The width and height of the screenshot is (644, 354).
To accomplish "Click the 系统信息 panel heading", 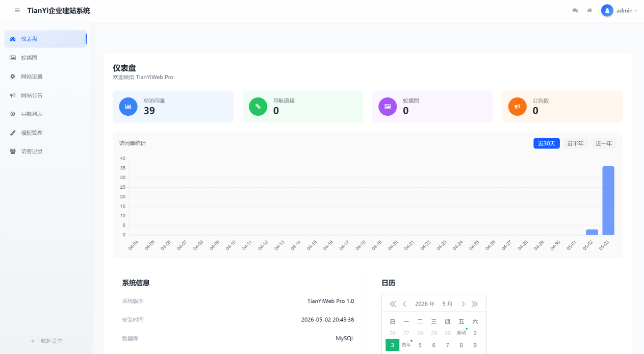I will click(136, 283).
